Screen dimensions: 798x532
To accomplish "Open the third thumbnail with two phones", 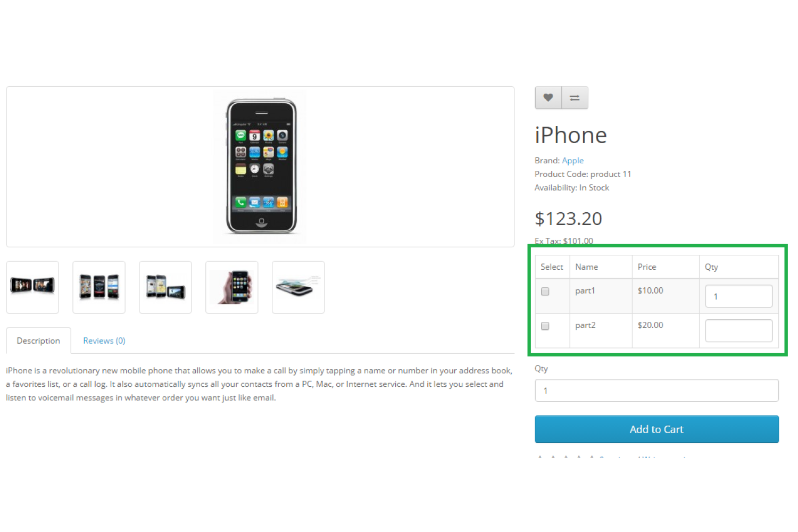I will click(165, 287).
